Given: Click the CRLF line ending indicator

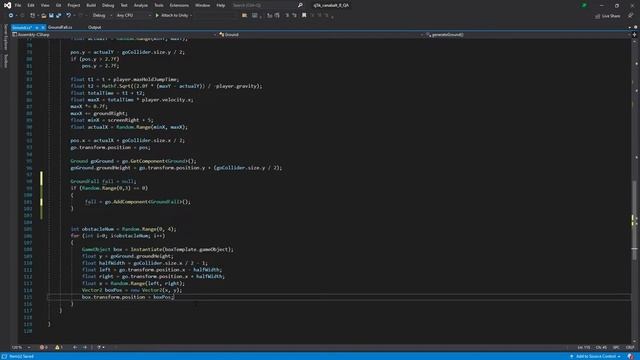Looking at the screenshot, I should pyautogui.click(x=630, y=347).
